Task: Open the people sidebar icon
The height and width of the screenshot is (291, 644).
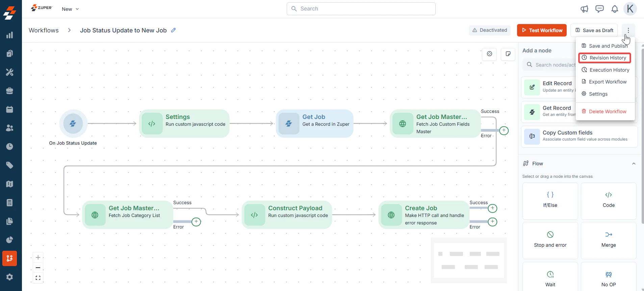Action: [10, 128]
